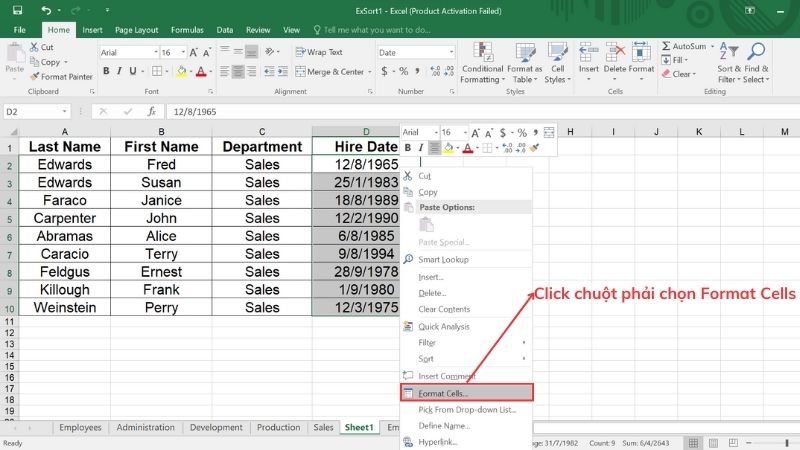Image resolution: width=800 pixels, height=450 pixels.
Task: Click the ribbon Font Color letter A
Action: tap(201, 71)
